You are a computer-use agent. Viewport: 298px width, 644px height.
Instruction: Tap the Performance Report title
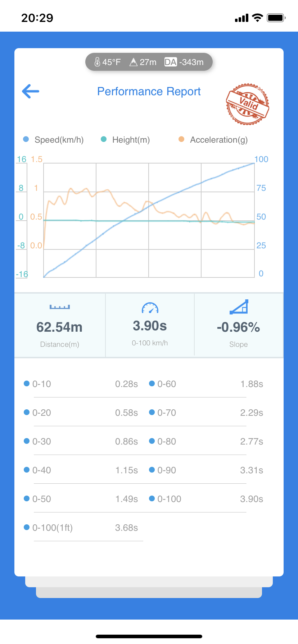[x=149, y=92]
